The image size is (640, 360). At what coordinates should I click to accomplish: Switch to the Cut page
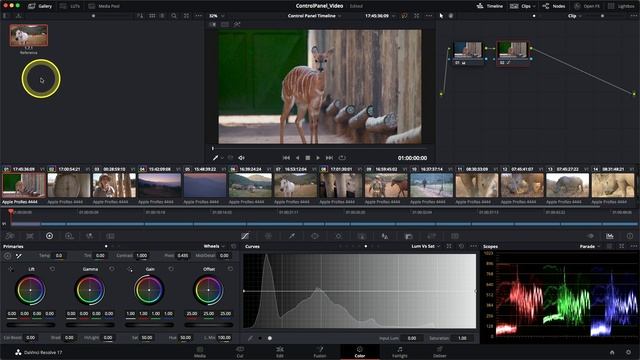(240, 352)
